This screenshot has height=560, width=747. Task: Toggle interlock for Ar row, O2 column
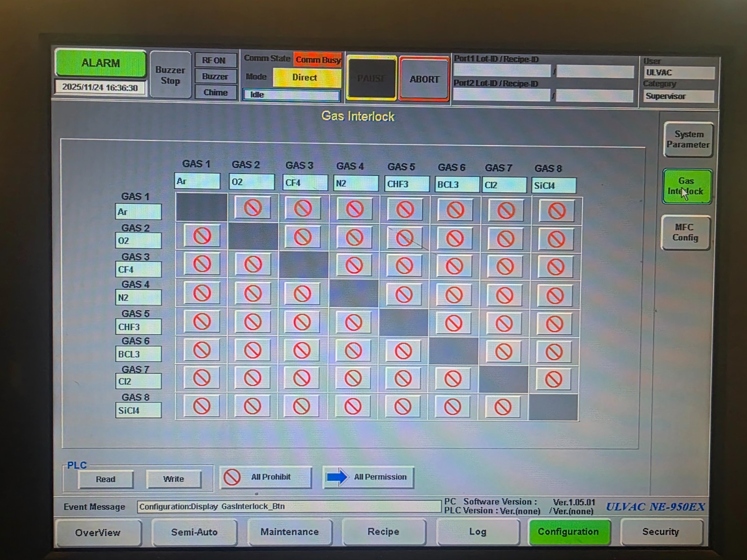253,208
